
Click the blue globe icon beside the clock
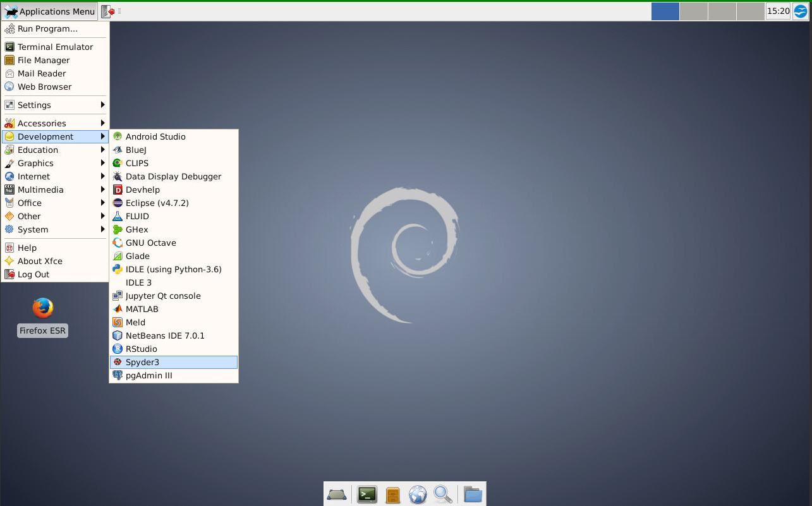pos(801,11)
